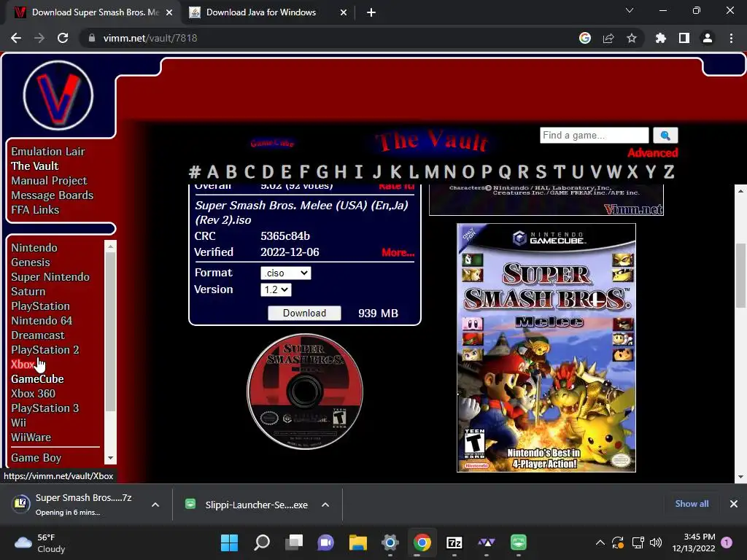The height and width of the screenshot is (560, 747).
Task: Click the browser back arrow
Action: pos(16,38)
